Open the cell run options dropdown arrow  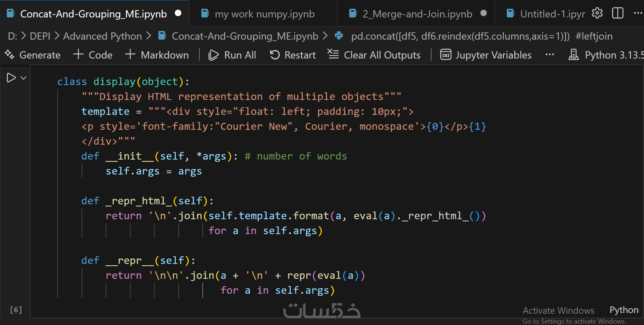[x=24, y=78]
